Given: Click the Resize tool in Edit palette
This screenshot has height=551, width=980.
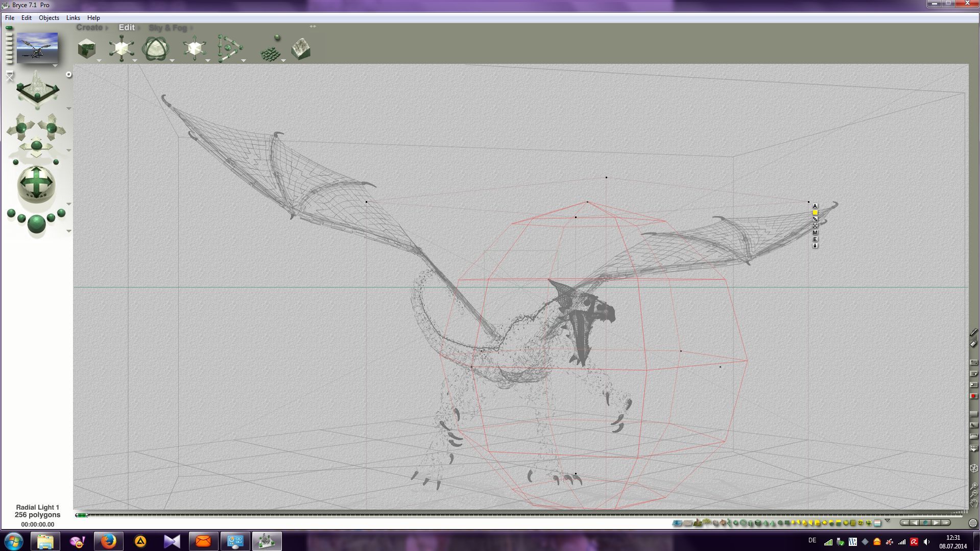Looking at the screenshot, I should 121,49.
